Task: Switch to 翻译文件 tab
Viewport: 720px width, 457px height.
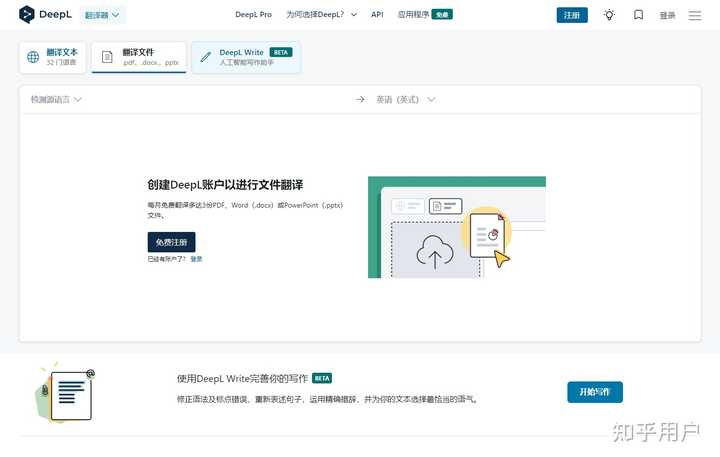Action: [139, 57]
